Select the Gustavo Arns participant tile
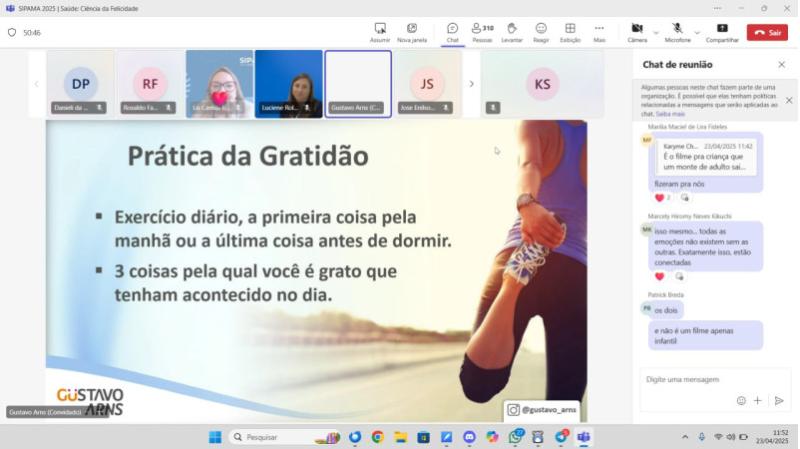The height and width of the screenshot is (449, 800). tap(358, 84)
